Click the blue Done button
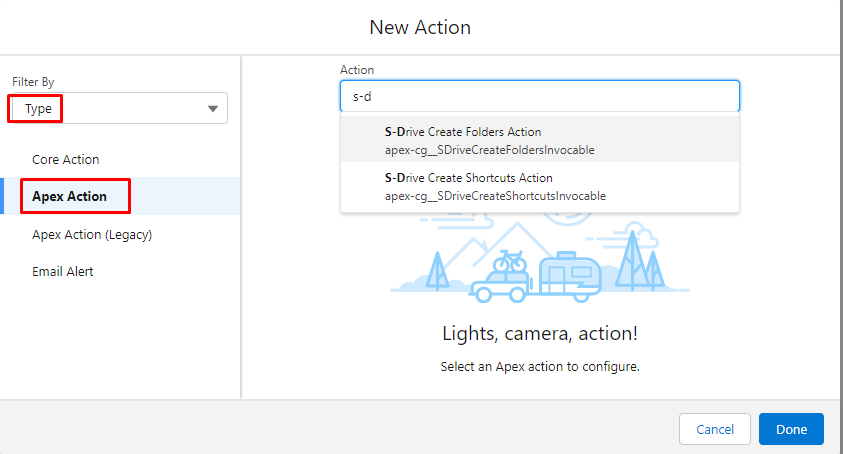Image resolution: width=843 pixels, height=454 pixels. click(x=790, y=429)
